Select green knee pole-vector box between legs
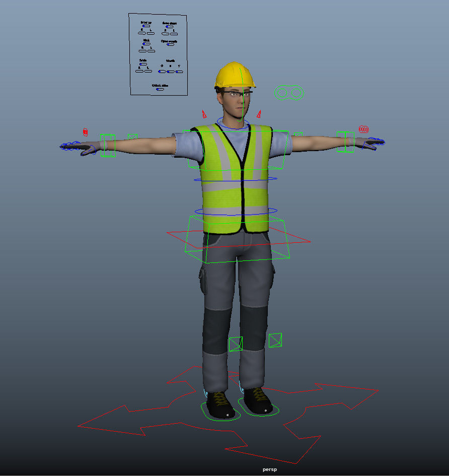This screenshot has width=449, height=476. pyautogui.click(x=236, y=344)
